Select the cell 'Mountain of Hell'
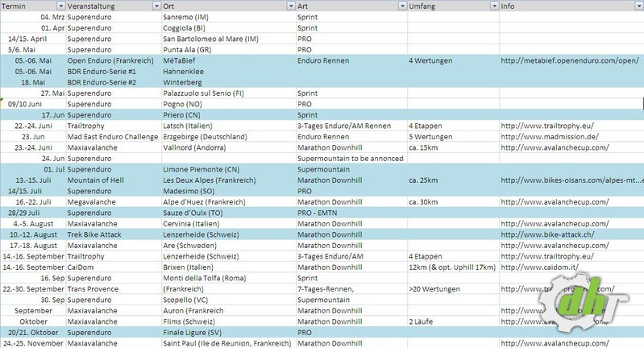Screen dimensions: 644x348 tap(114, 180)
